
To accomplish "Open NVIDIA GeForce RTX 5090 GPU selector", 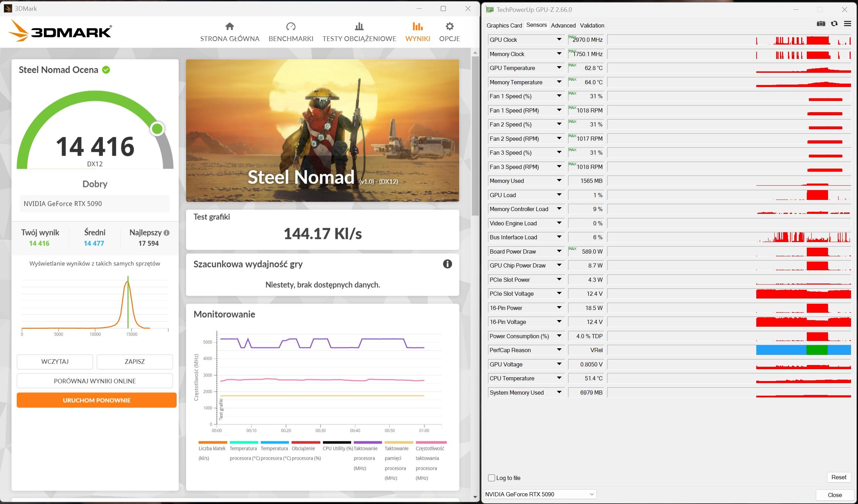I will click(x=540, y=494).
